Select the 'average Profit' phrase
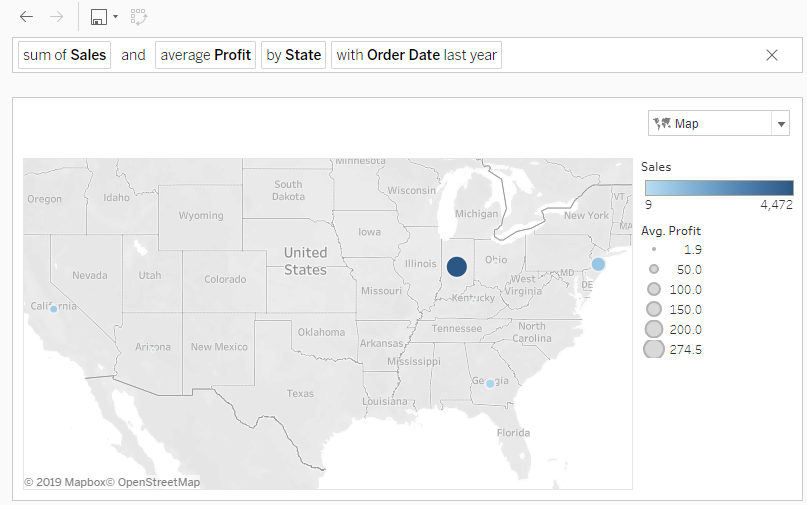The height and width of the screenshot is (505, 807). 206,55
